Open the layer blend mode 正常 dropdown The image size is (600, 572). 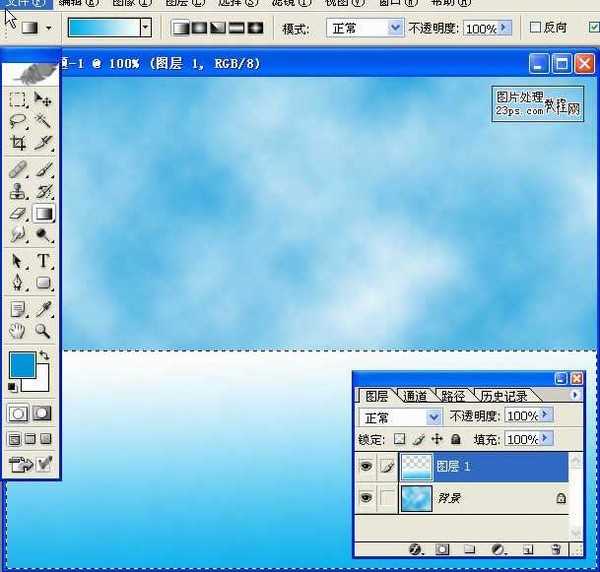point(433,416)
